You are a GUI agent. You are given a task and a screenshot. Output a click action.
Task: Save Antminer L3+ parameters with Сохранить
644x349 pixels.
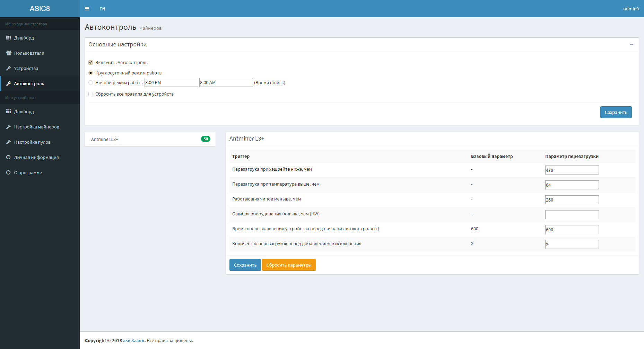coord(245,265)
